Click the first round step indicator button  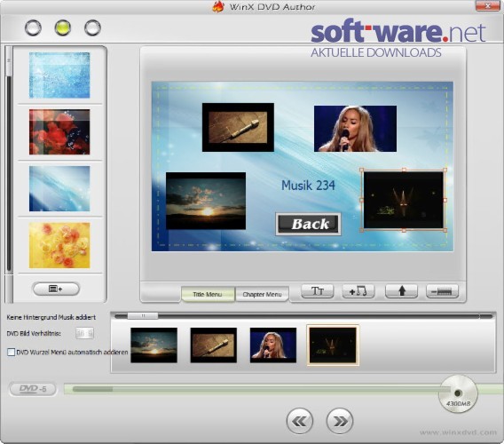click(33, 28)
